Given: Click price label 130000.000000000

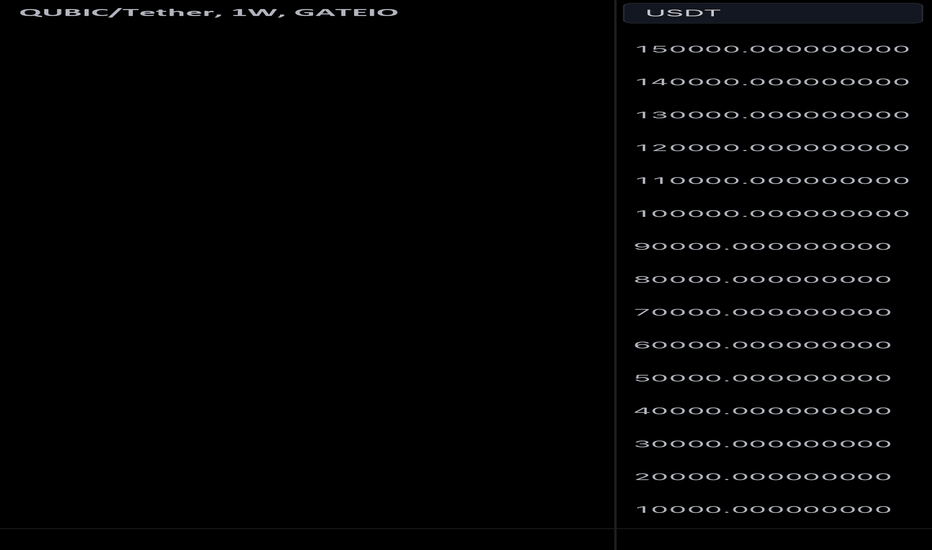Looking at the screenshot, I should tap(773, 115).
